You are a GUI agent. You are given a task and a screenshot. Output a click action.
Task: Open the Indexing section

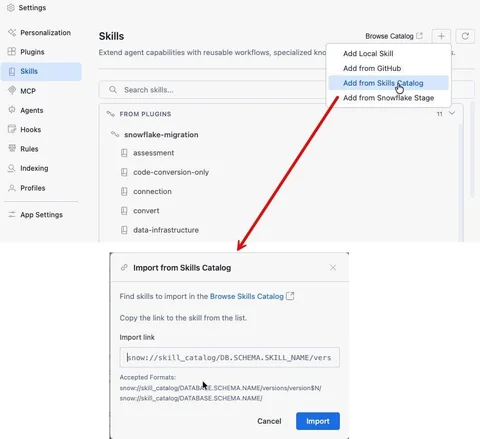(x=28, y=168)
